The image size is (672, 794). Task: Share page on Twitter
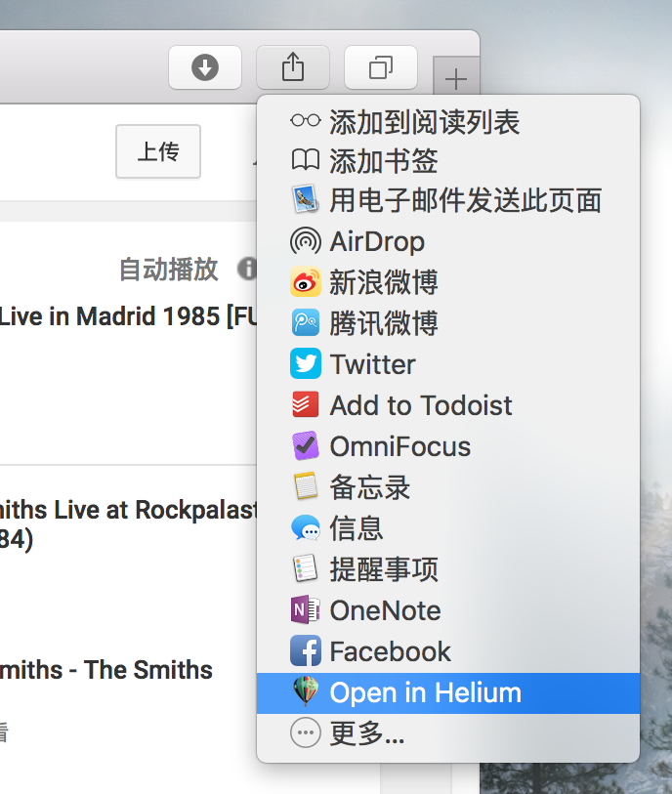[448, 364]
